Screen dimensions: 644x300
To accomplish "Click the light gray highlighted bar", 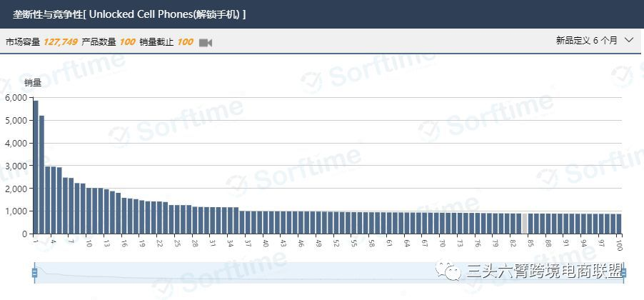I will [525, 224].
